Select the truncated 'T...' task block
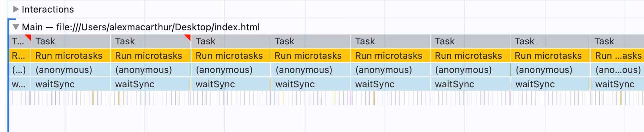 pos(20,41)
